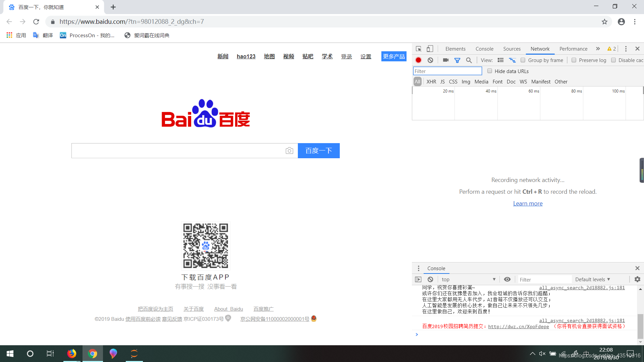The image size is (644, 362).
Task: Open Task View on taskbar
Action: pos(50,354)
